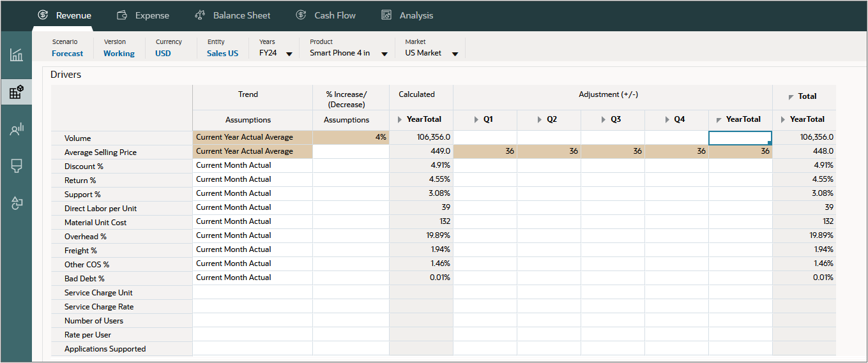Select the Volume 4% increase cell
The width and height of the screenshot is (868, 363).
click(351, 137)
